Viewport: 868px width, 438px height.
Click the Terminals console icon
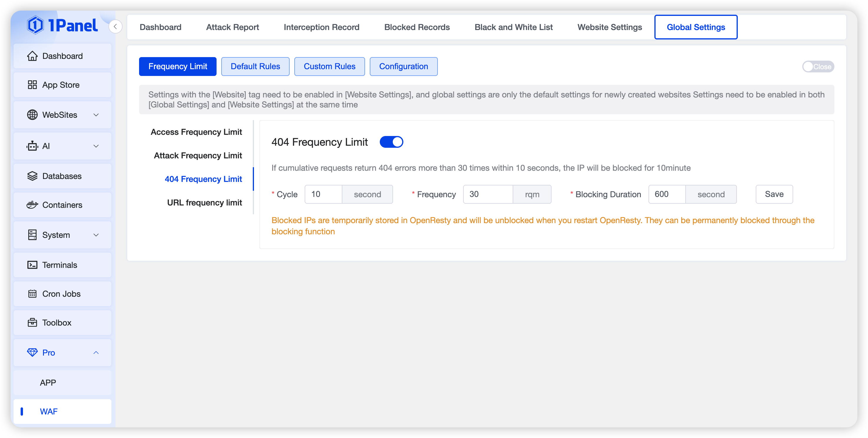[32, 265]
